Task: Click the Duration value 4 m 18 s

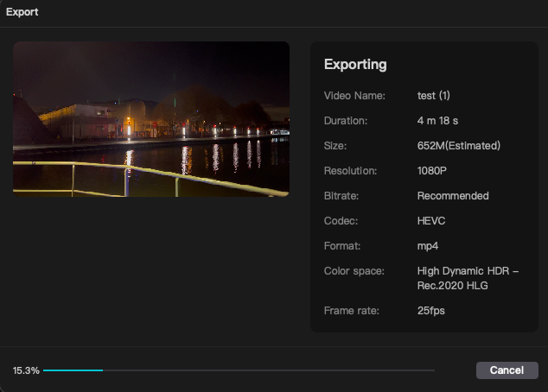Action: 437,121
